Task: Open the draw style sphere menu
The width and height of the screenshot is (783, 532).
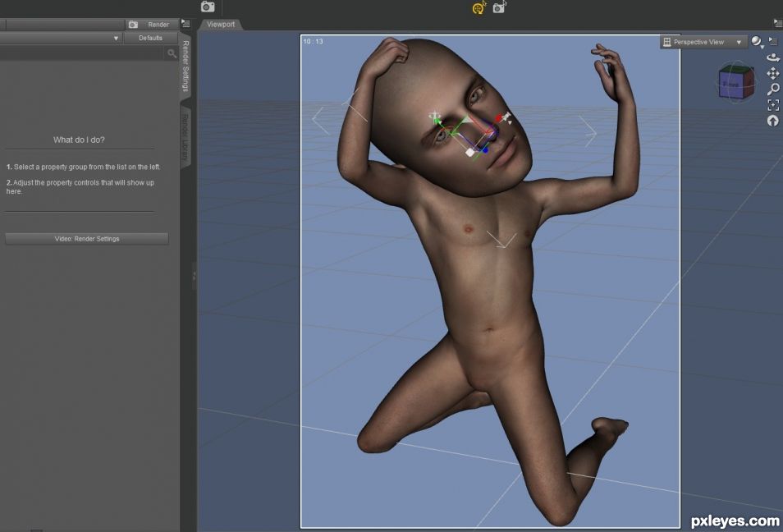Action: pyautogui.click(x=757, y=42)
